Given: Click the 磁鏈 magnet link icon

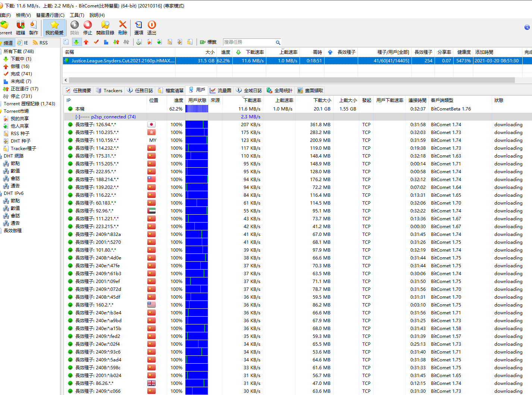Looking at the screenshot, I should (21, 28).
